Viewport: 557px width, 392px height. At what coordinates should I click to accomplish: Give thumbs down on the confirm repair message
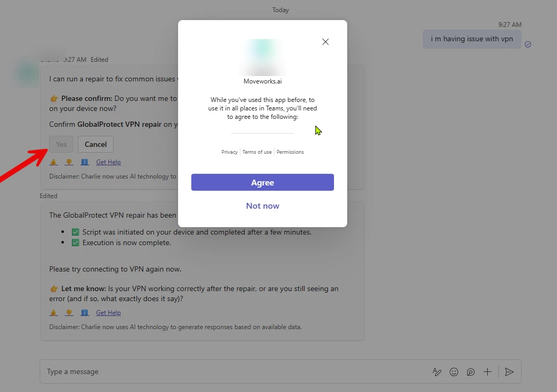click(69, 162)
